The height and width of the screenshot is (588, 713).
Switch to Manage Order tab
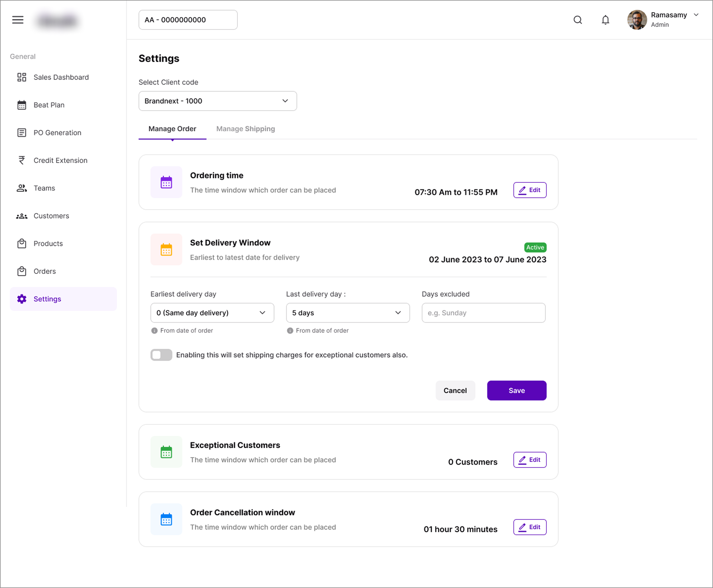(x=172, y=129)
